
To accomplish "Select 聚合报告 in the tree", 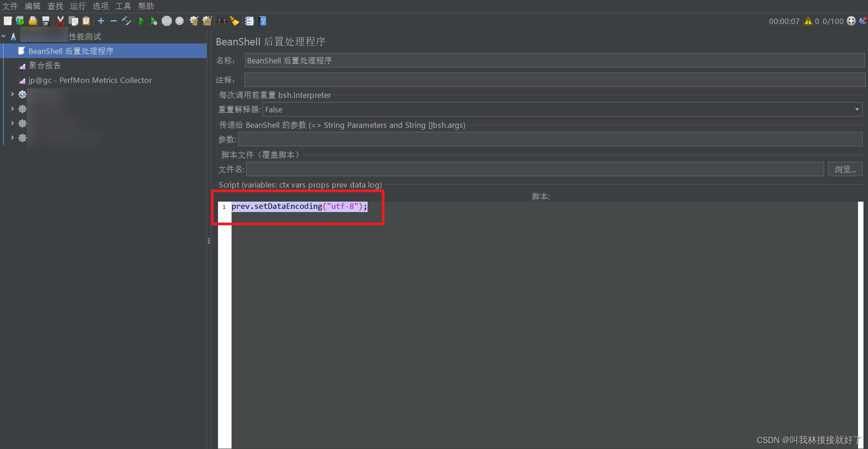I will (x=44, y=66).
